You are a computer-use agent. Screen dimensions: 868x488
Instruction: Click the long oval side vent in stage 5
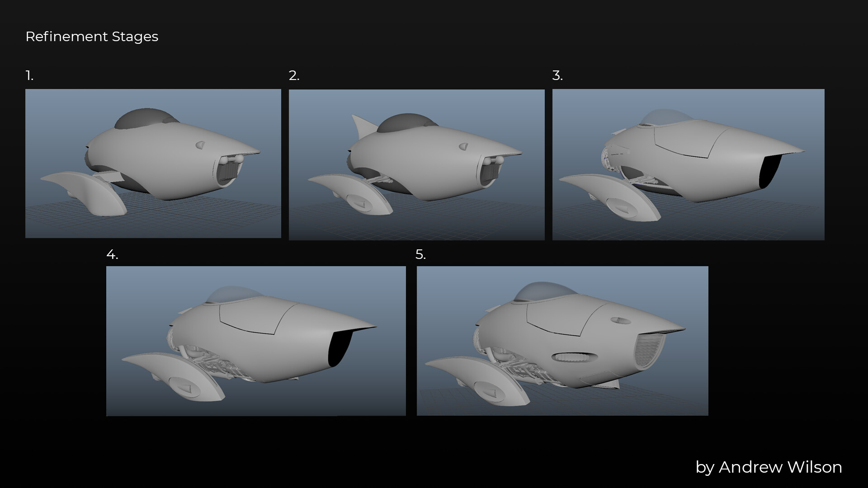click(x=574, y=357)
